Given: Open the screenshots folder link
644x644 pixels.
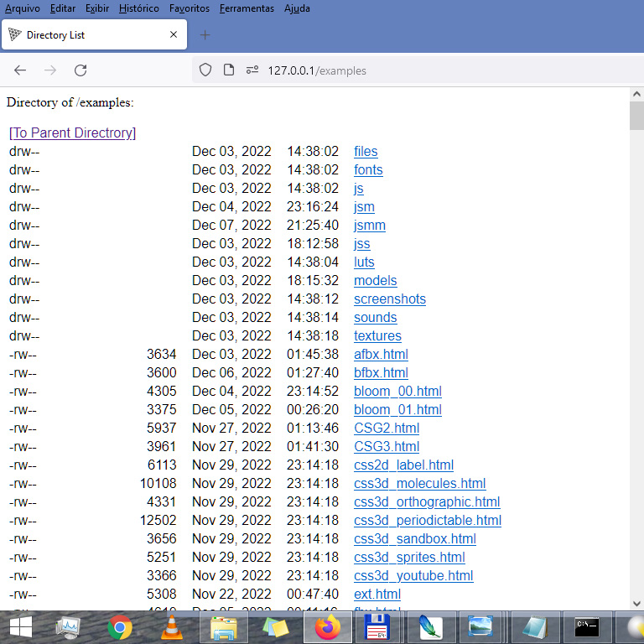Looking at the screenshot, I should [389, 299].
